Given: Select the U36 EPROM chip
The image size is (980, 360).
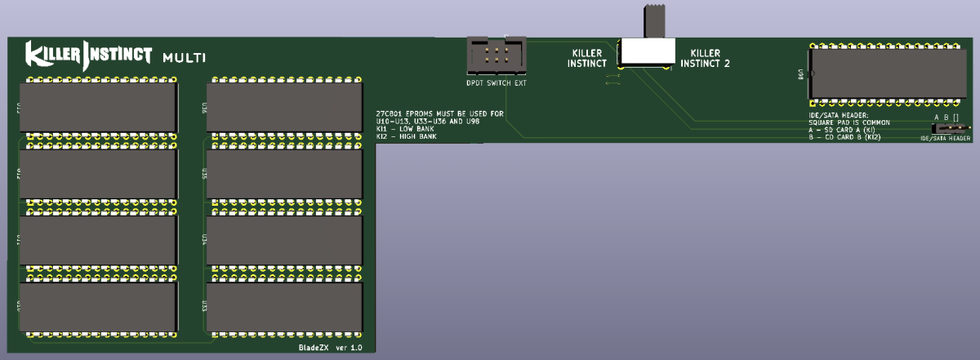Looking at the screenshot, I should pyautogui.click(x=284, y=106).
